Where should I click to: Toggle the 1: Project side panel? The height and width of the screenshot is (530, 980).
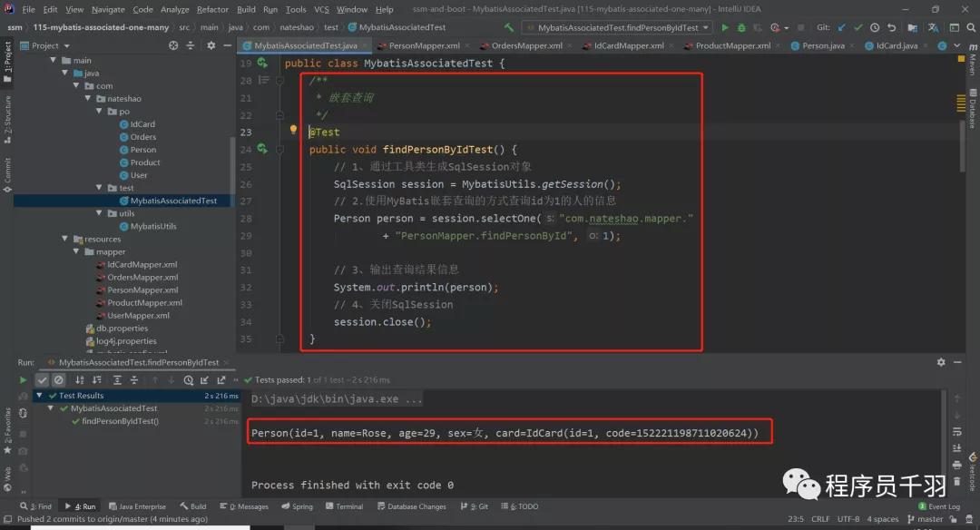click(7, 61)
